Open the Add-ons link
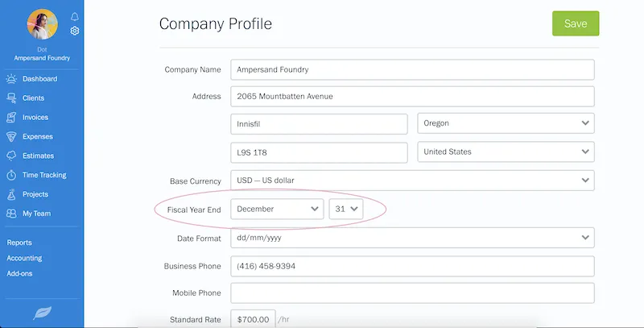 (x=21, y=274)
